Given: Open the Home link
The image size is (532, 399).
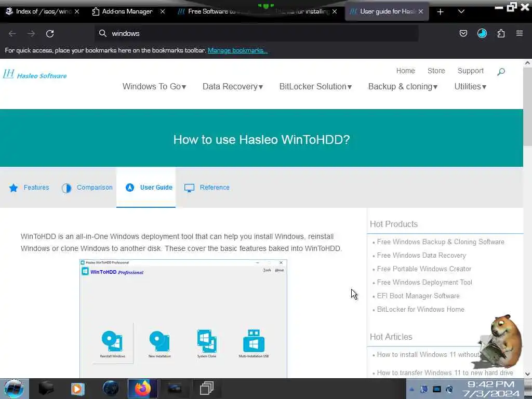Looking at the screenshot, I should click(405, 71).
